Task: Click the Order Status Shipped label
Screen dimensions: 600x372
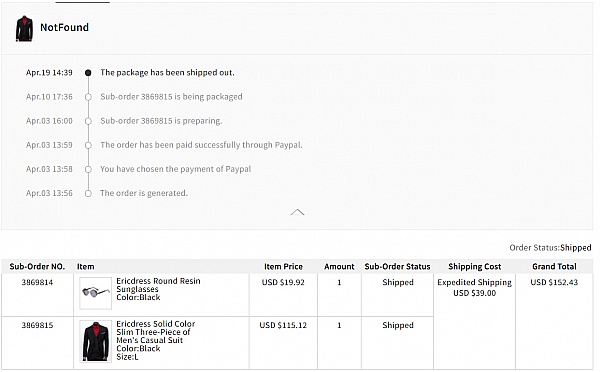Action: [x=550, y=248]
